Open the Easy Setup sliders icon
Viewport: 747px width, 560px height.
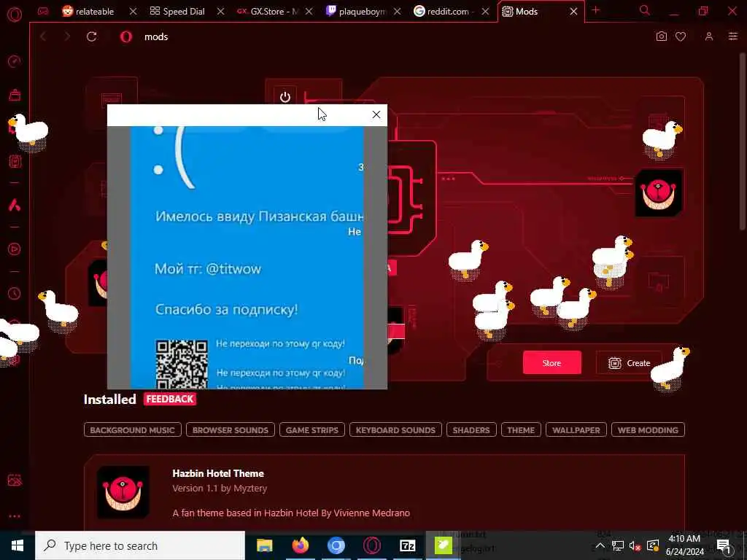click(733, 36)
